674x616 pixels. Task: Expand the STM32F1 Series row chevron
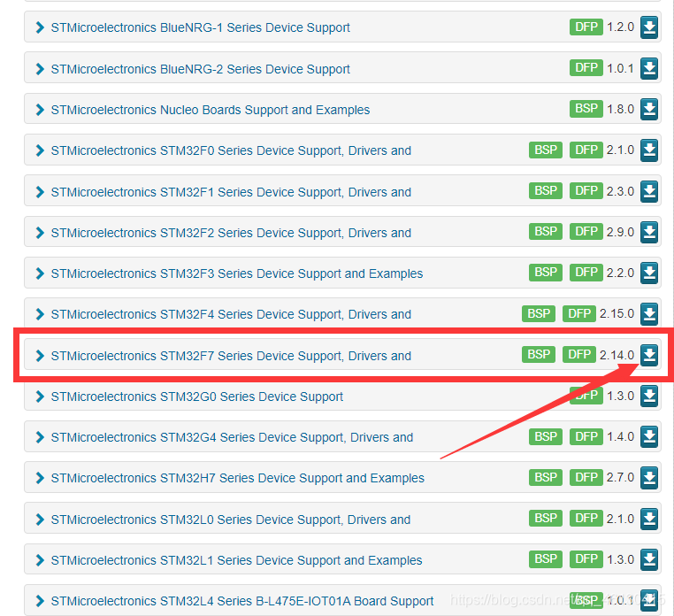[x=40, y=192]
